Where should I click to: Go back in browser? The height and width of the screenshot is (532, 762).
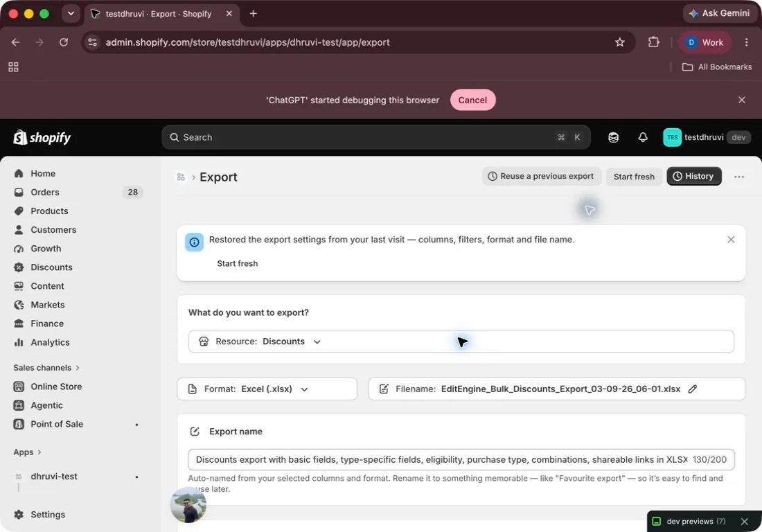point(15,42)
